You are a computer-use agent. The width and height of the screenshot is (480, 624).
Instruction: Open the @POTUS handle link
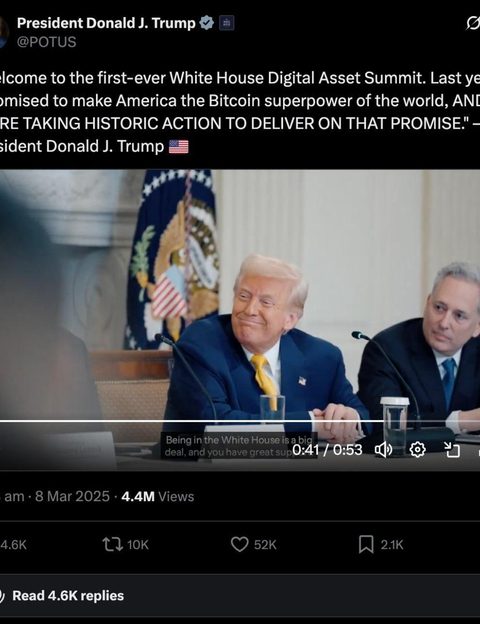46,42
